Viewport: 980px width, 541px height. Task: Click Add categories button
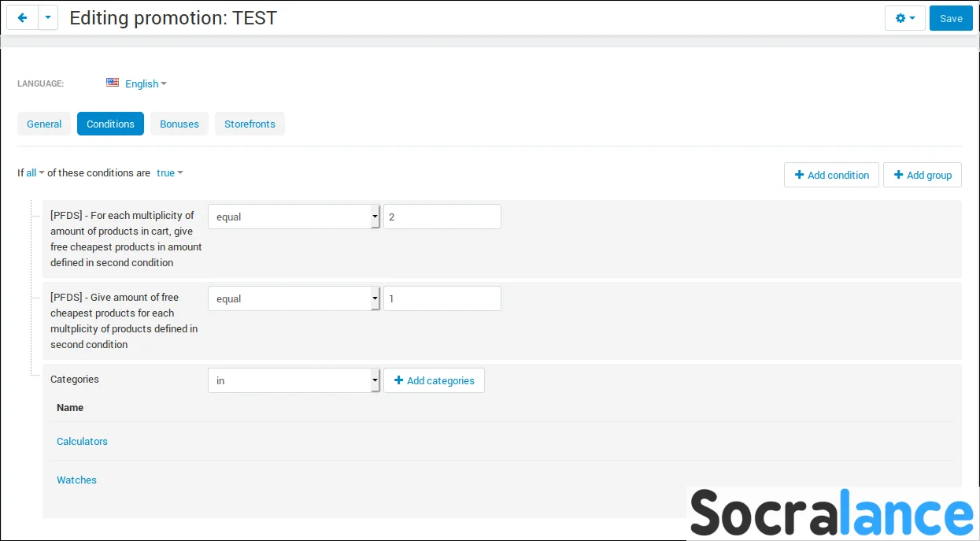click(x=434, y=380)
